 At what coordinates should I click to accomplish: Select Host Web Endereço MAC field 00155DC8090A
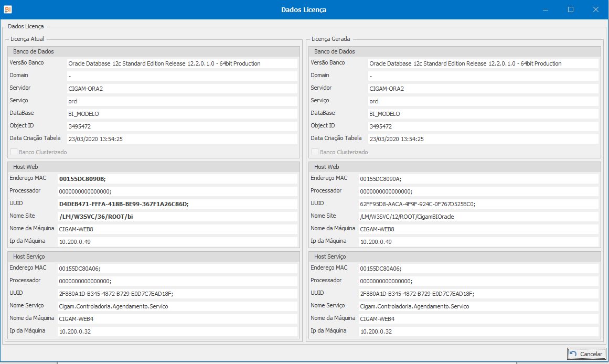[478, 179]
